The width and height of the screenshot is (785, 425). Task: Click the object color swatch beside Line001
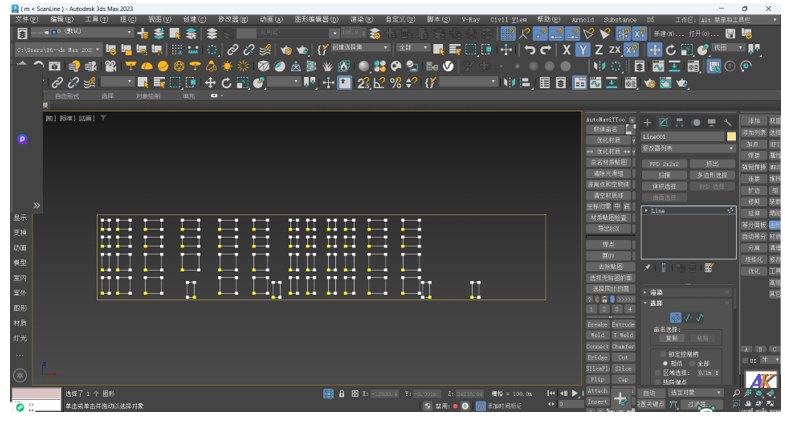[732, 136]
